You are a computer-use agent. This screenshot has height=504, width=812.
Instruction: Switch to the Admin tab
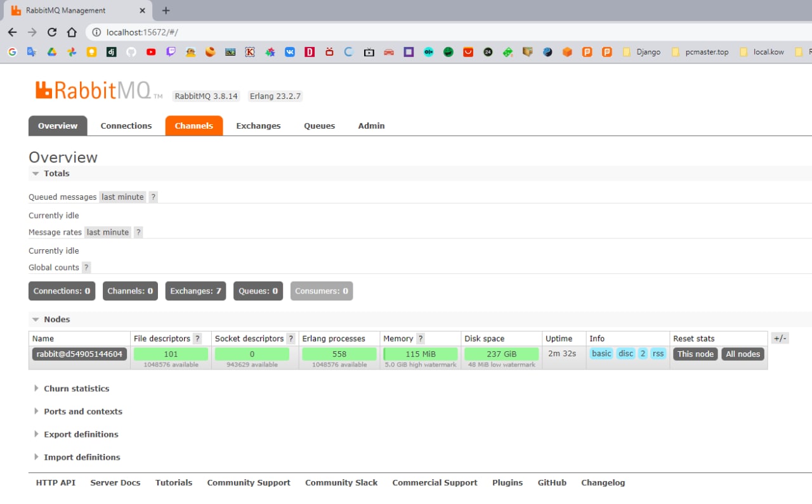coord(371,126)
